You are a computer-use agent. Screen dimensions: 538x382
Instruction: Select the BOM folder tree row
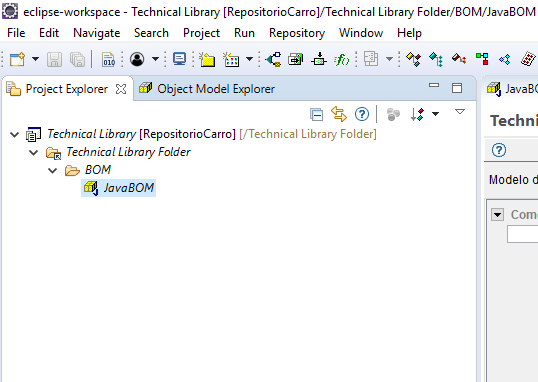(88, 170)
